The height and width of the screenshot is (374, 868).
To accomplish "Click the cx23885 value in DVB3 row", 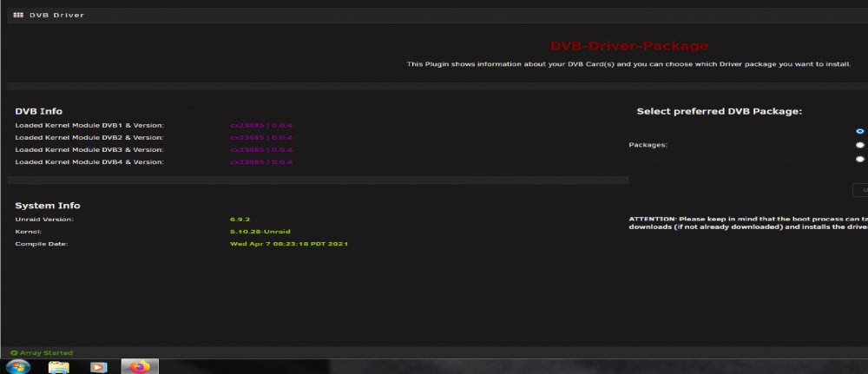I will click(261, 150).
